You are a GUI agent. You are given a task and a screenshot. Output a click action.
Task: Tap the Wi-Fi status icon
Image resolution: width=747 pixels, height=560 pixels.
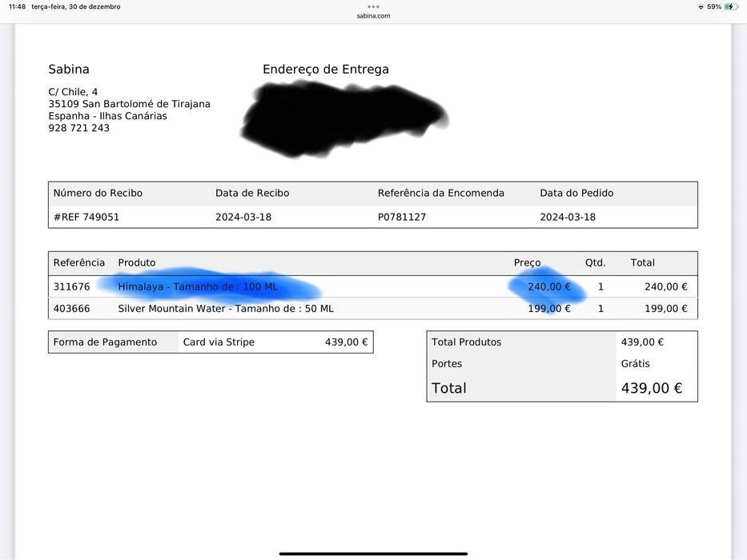[x=701, y=6]
